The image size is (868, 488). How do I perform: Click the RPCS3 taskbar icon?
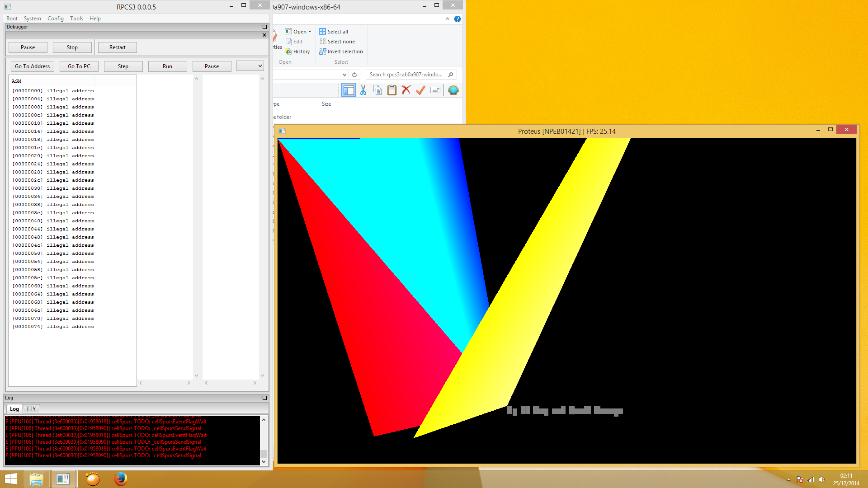pyautogui.click(x=63, y=479)
